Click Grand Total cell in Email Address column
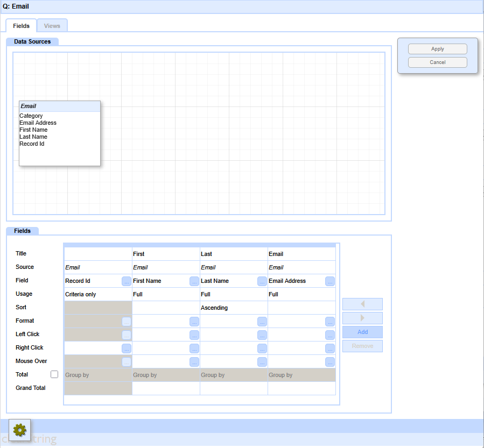 pos(301,388)
